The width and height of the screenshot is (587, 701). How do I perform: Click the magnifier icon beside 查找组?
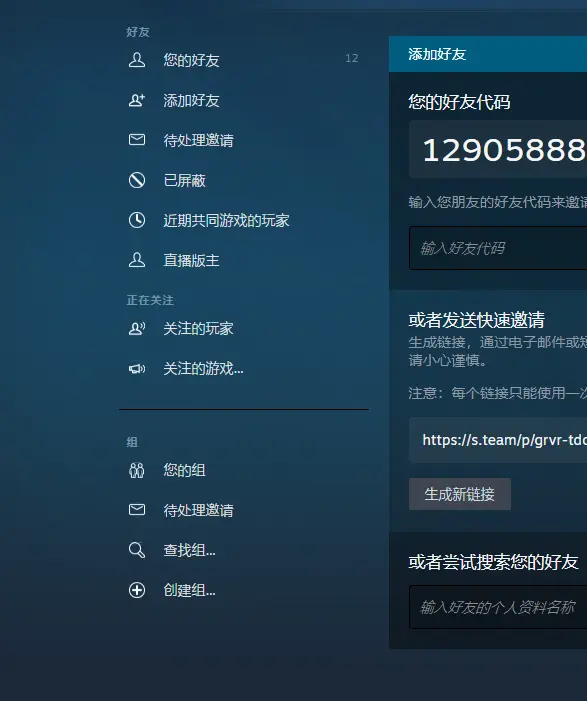pyautogui.click(x=137, y=550)
